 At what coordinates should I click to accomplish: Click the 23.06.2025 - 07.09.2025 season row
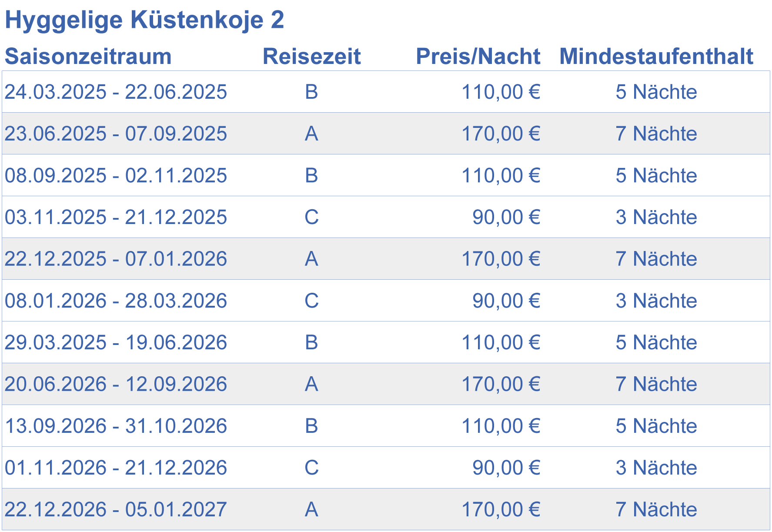click(x=386, y=134)
